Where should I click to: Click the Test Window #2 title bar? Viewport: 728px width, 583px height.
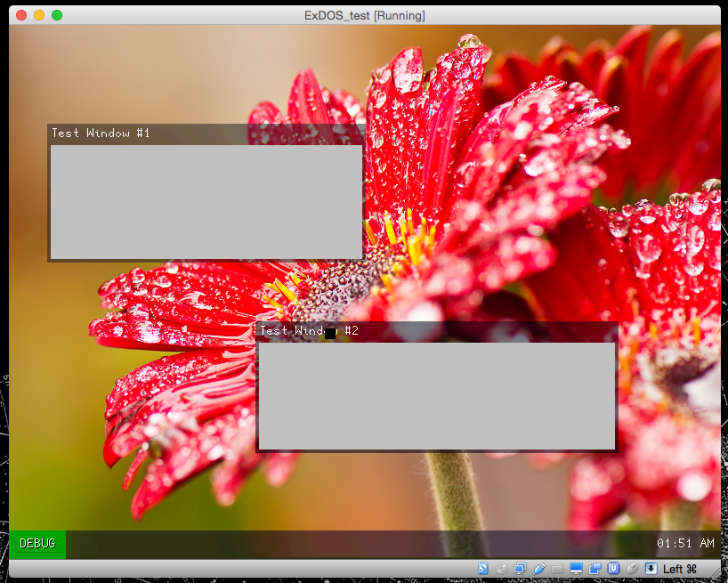[x=436, y=331]
